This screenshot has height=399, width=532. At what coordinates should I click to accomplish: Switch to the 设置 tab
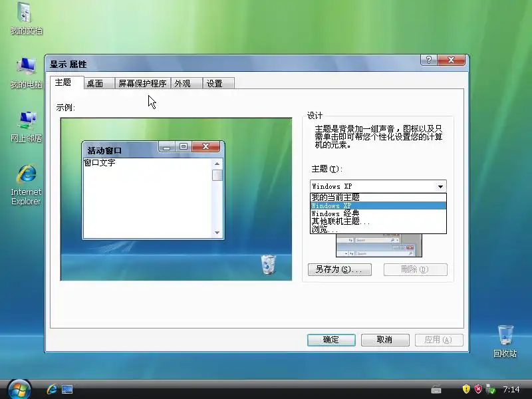pyautogui.click(x=218, y=84)
